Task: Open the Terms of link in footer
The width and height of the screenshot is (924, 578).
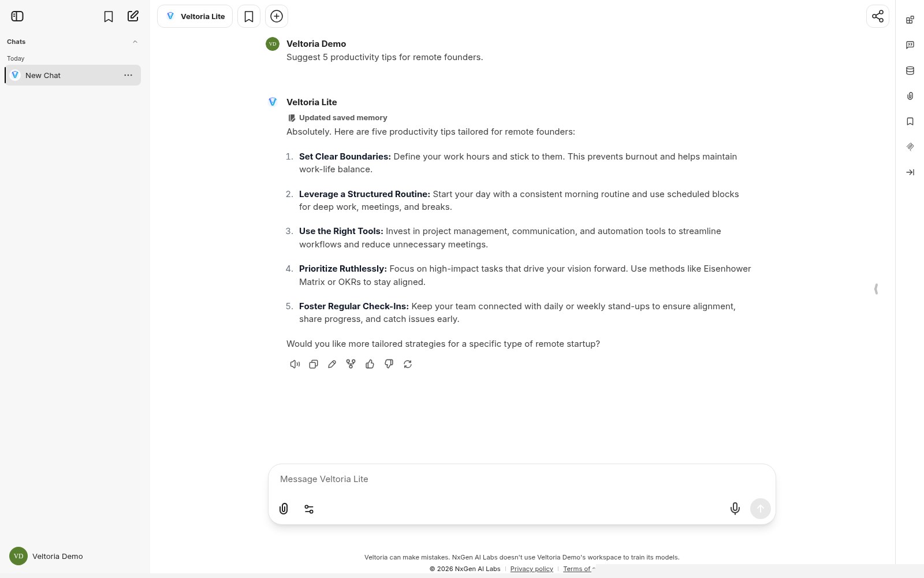Action: [579, 569]
